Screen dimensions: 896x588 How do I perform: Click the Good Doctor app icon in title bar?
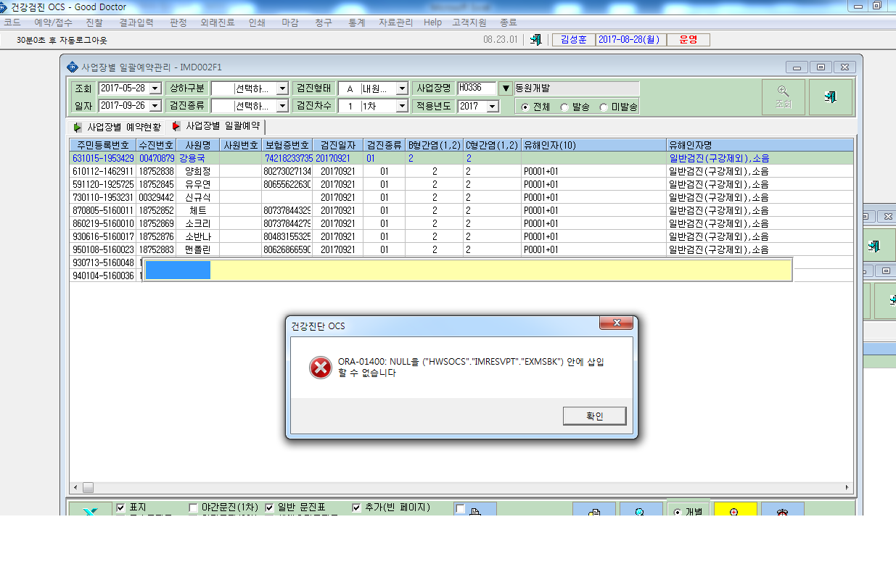[x=6, y=7]
